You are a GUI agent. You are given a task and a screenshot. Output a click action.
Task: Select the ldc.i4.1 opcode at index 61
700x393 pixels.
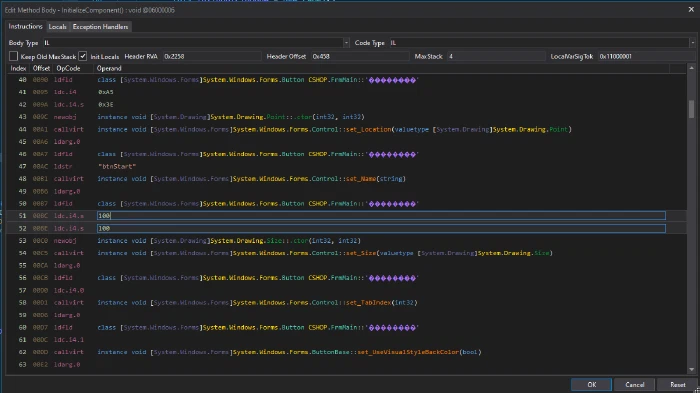69,340
